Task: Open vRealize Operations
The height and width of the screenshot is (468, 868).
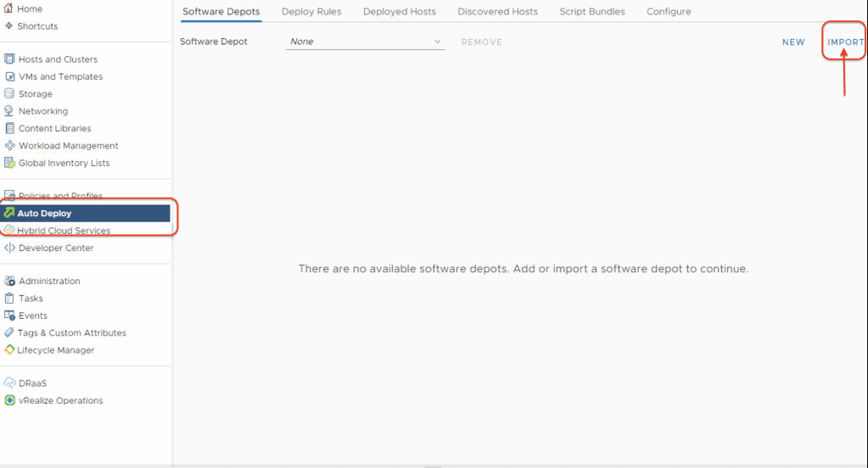Action: 60,400
